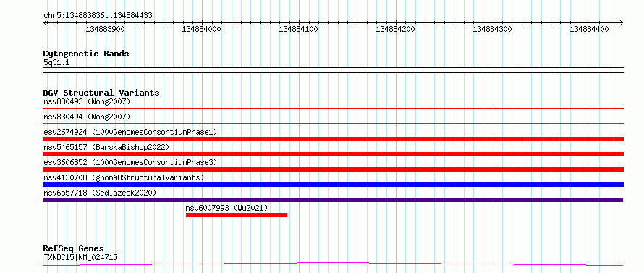Image resolution: width=644 pixels, height=273 pixels.
Task: Click the thick red bar of nsv5465157
Action: [x=334, y=154]
